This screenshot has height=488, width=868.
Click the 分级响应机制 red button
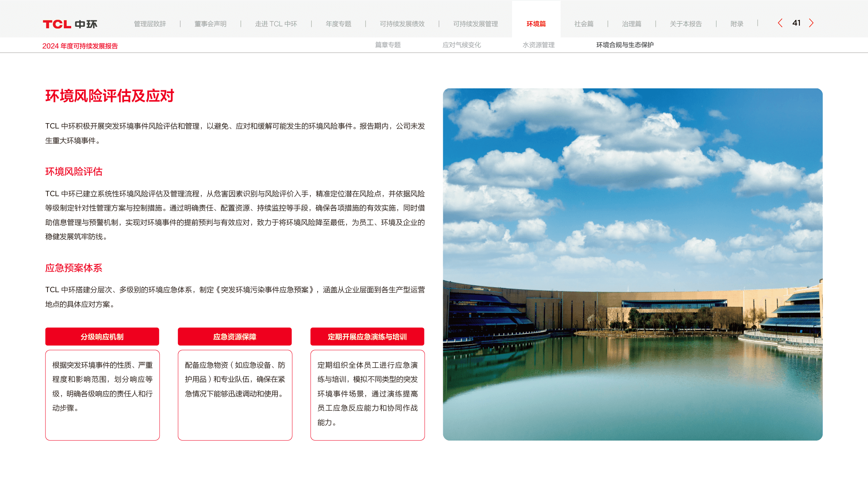click(x=102, y=337)
